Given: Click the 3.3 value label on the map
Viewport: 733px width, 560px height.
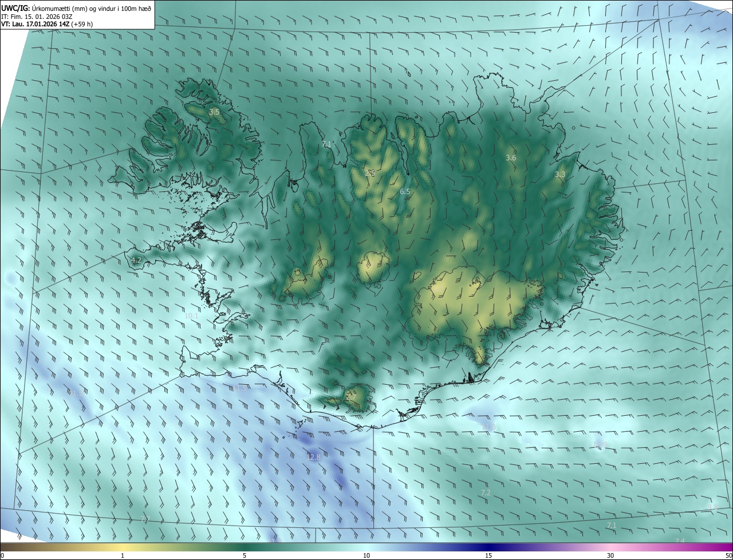Looking at the screenshot, I should click(560, 175).
